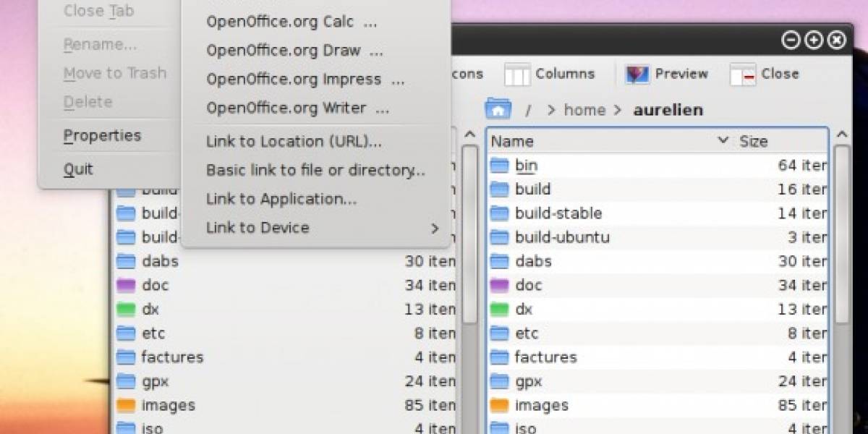Image resolution: width=868 pixels, height=434 pixels.
Task: Click root slash in breadcrumb
Action: point(529,110)
